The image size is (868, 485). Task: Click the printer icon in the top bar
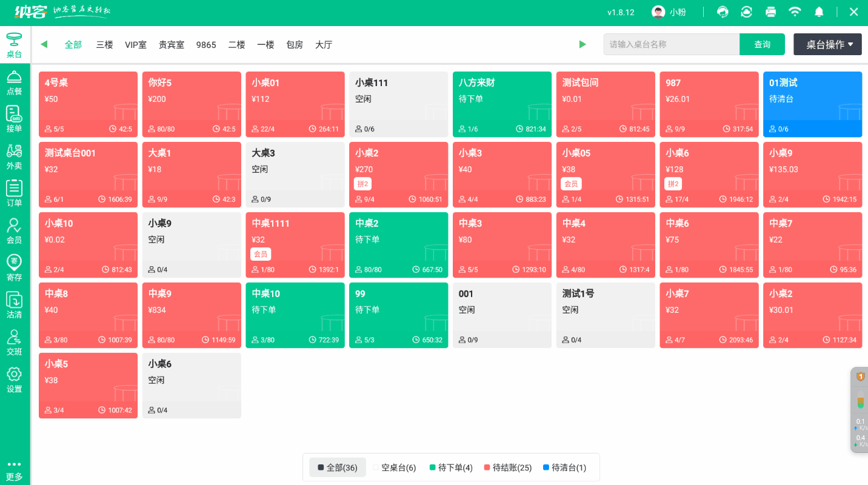[770, 12]
